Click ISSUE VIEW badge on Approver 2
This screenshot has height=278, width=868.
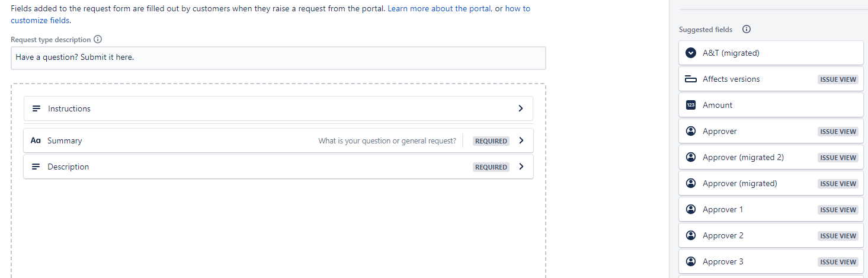[838, 236]
